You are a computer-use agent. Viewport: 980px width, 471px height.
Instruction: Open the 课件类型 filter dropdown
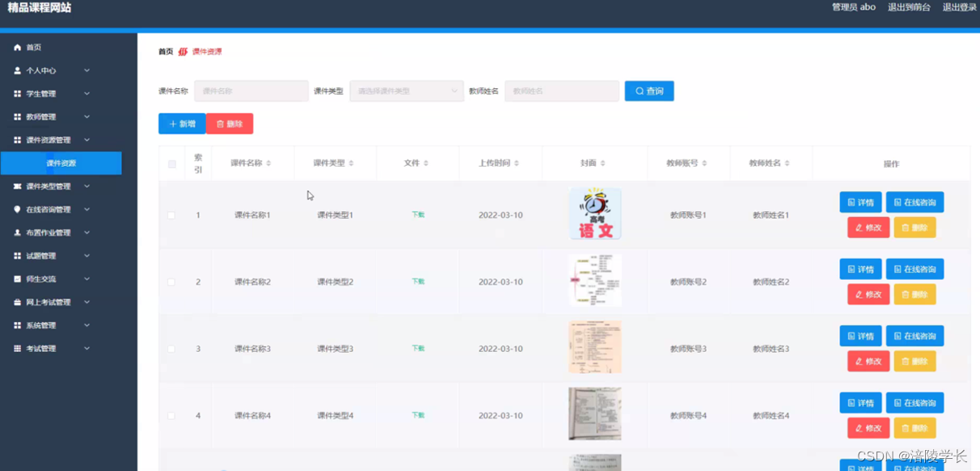pyautogui.click(x=407, y=91)
